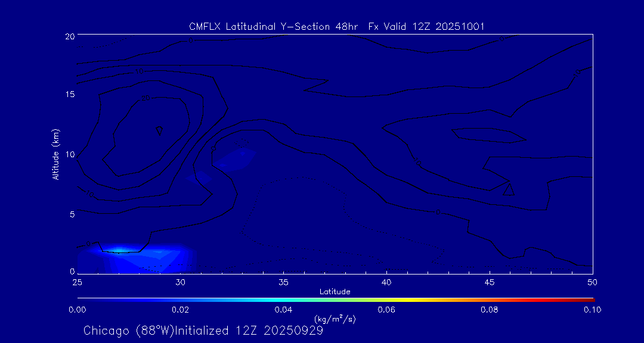Click the 'Latitude' x-axis label

335,291
